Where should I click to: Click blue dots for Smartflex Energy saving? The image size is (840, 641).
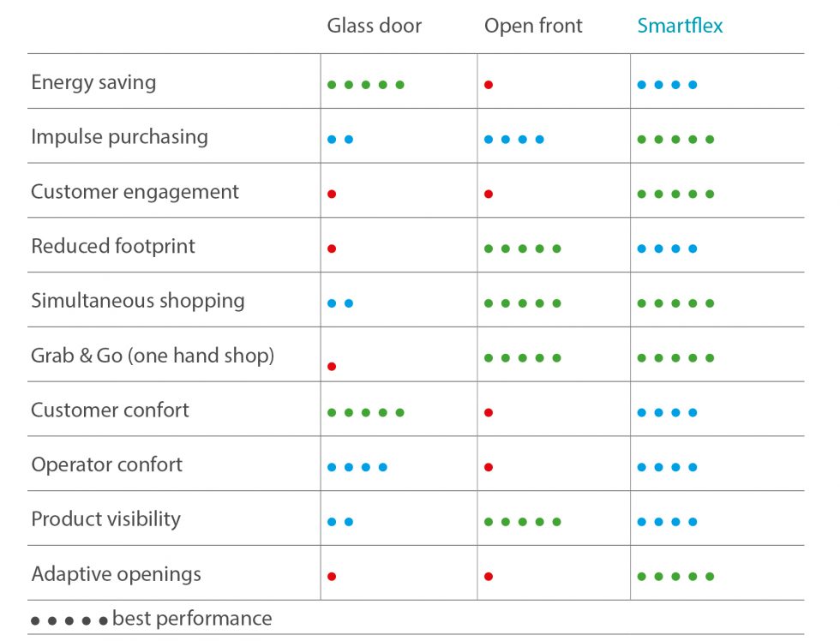[x=667, y=85]
